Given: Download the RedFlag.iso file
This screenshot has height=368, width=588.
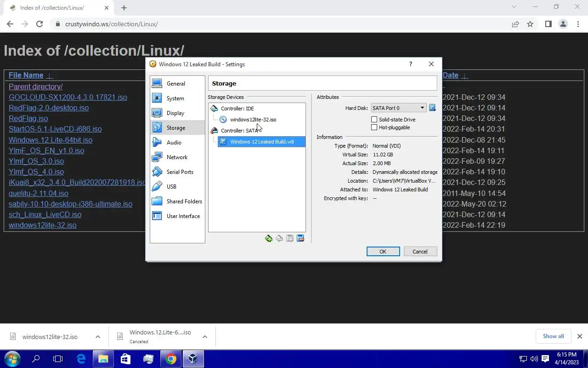Looking at the screenshot, I should point(28,118).
